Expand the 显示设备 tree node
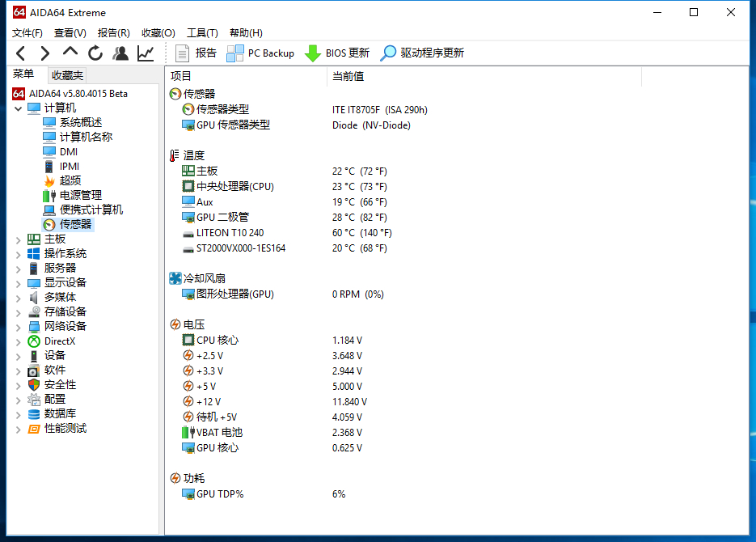756x542 pixels. [x=18, y=283]
